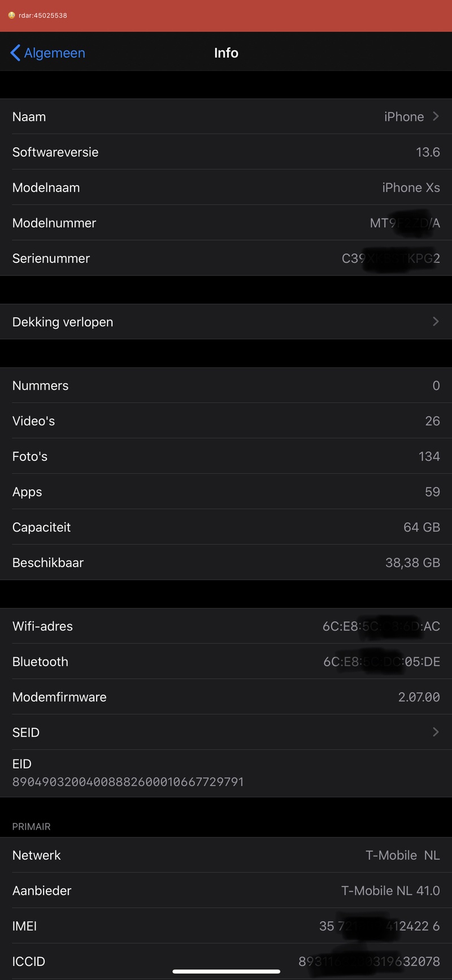Tap the emoji icon in red status bar

11,15
